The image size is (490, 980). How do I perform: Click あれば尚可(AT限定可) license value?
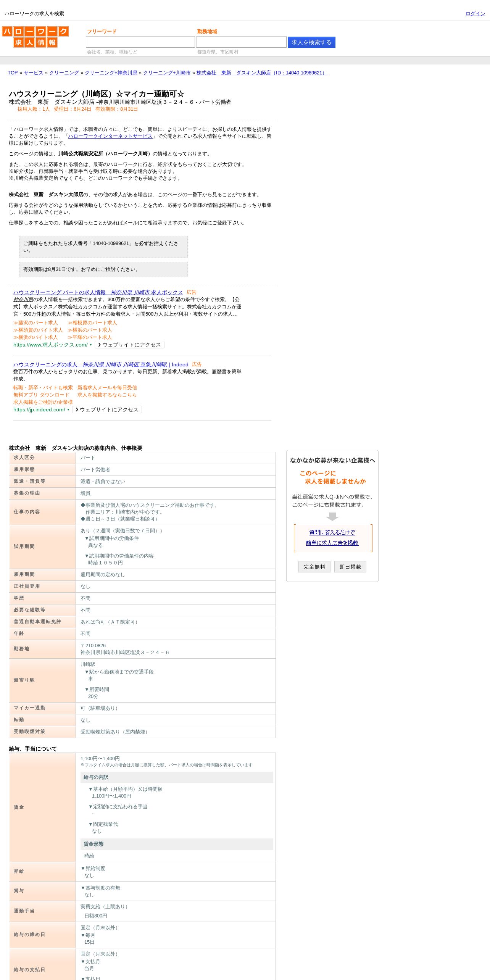[110, 622]
